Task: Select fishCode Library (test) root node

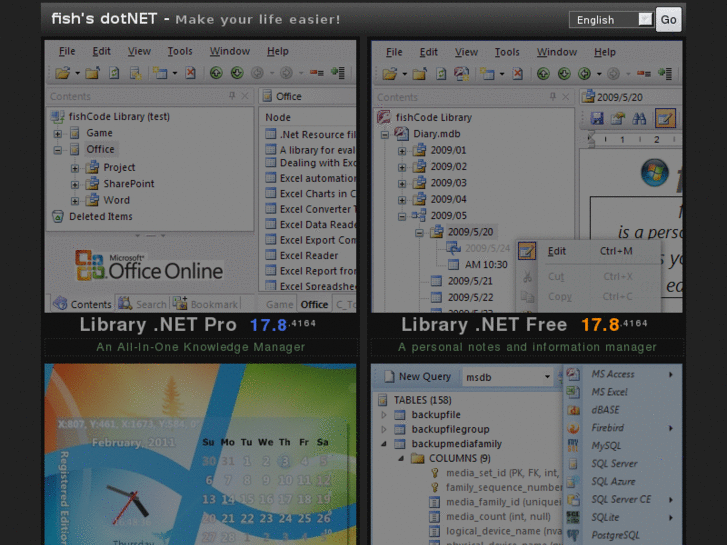Action: click(119, 116)
